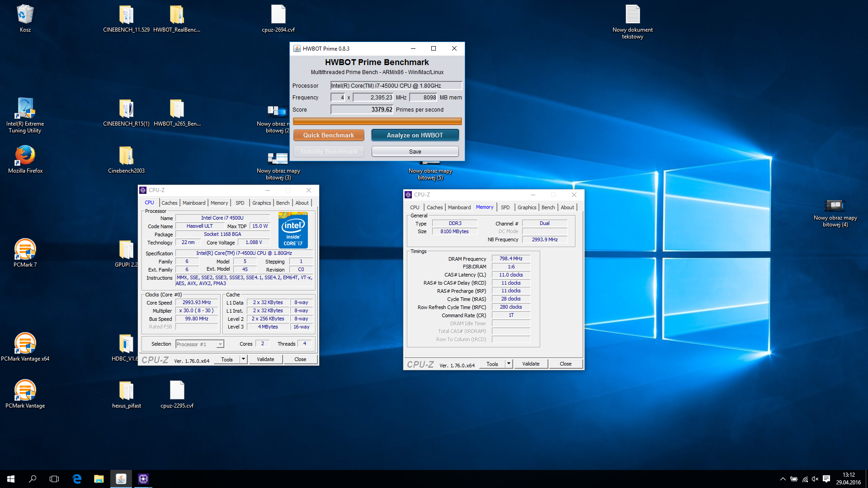
Task: Launch Mozilla Firefox from desktop
Action: [25, 159]
